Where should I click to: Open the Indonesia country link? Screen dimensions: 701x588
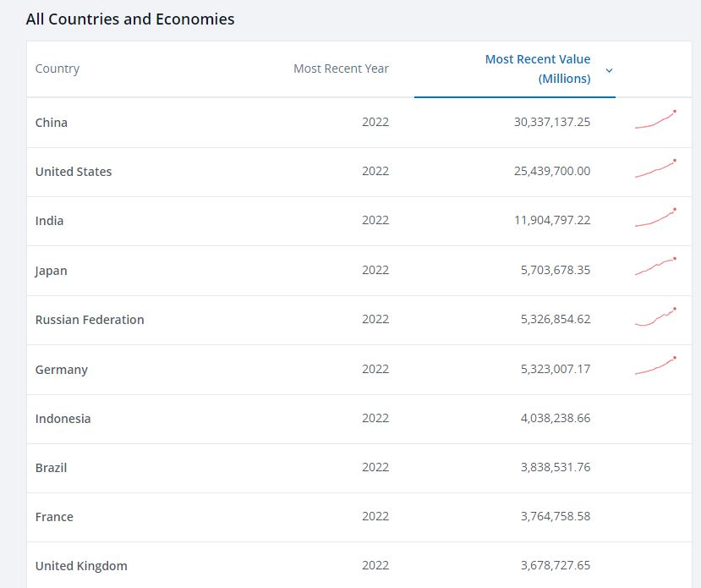[x=63, y=419]
